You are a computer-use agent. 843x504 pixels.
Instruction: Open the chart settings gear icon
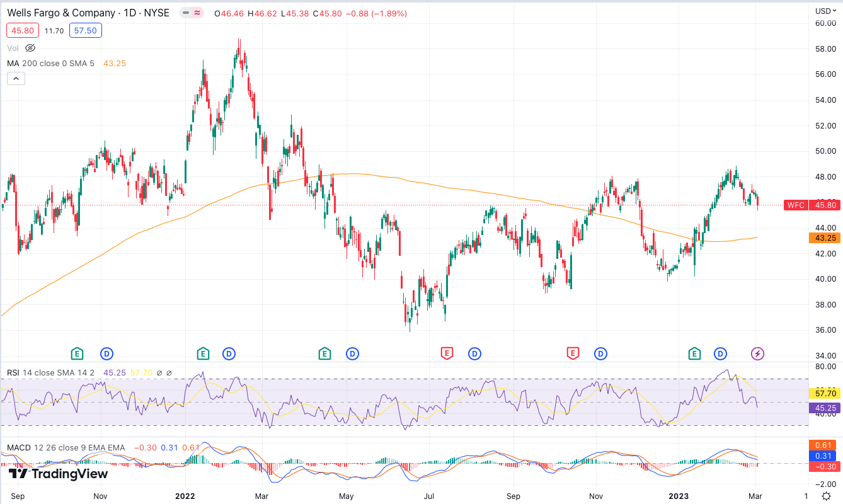coord(826,496)
